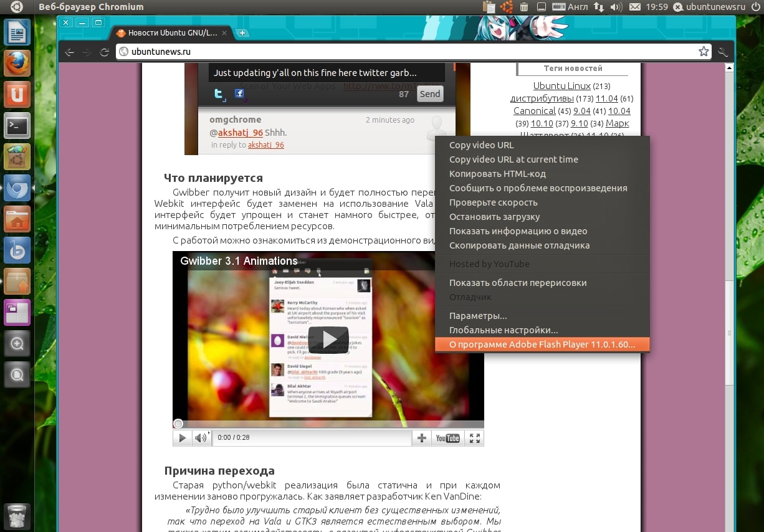Open Параметры... from the Flash menu

pos(542,316)
